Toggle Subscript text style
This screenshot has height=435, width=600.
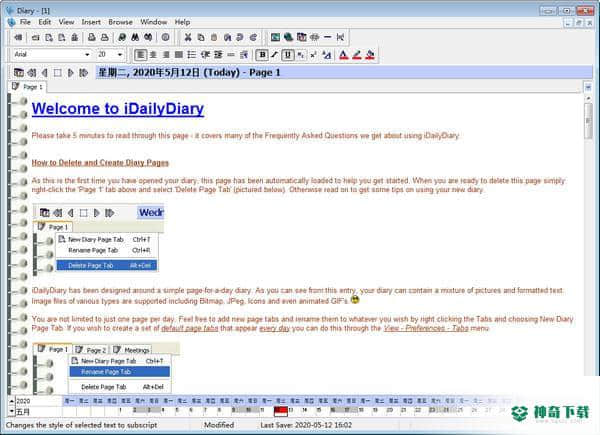click(301, 55)
